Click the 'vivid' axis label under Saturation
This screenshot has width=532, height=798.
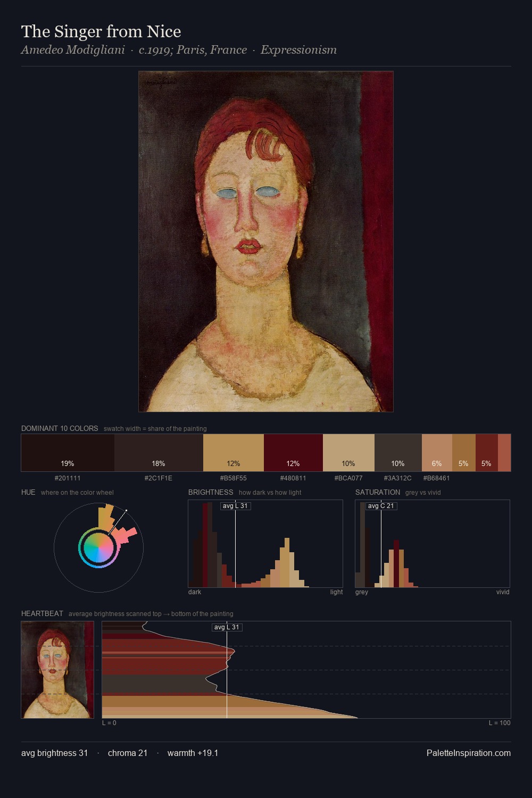tap(503, 592)
